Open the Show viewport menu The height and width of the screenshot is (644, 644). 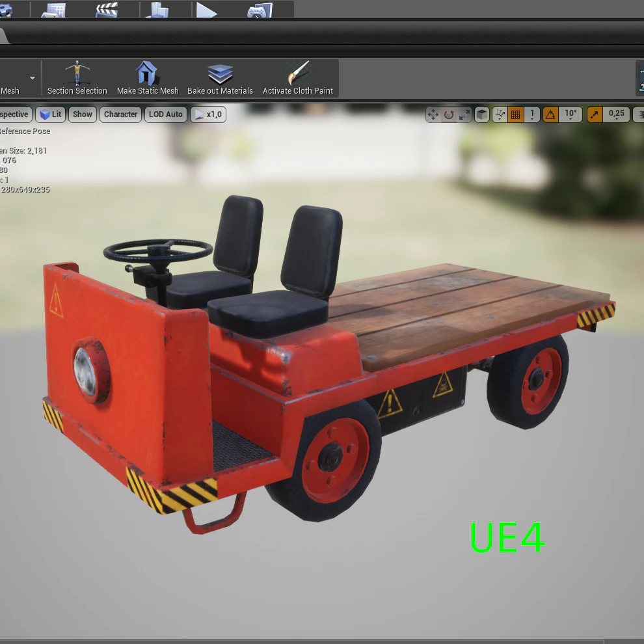point(83,114)
